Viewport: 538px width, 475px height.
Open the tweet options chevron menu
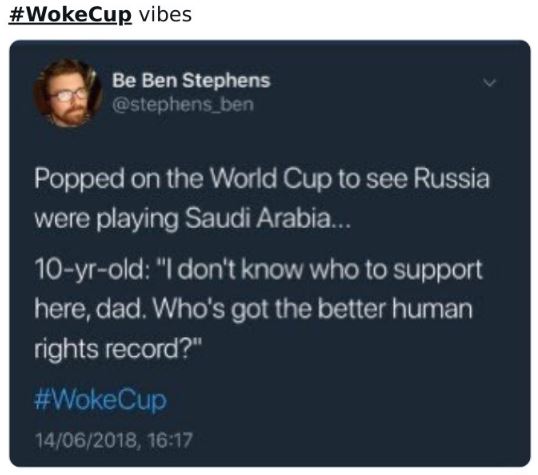tap(489, 83)
